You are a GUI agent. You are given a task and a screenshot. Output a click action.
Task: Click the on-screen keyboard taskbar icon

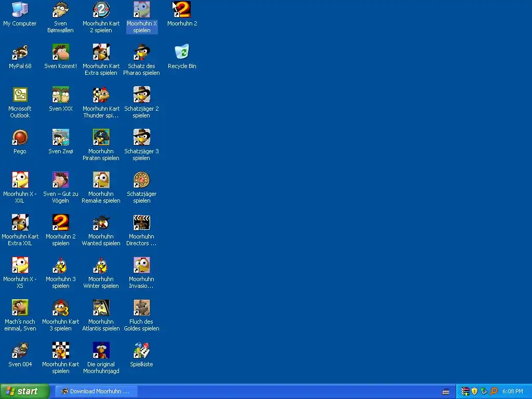click(446, 392)
